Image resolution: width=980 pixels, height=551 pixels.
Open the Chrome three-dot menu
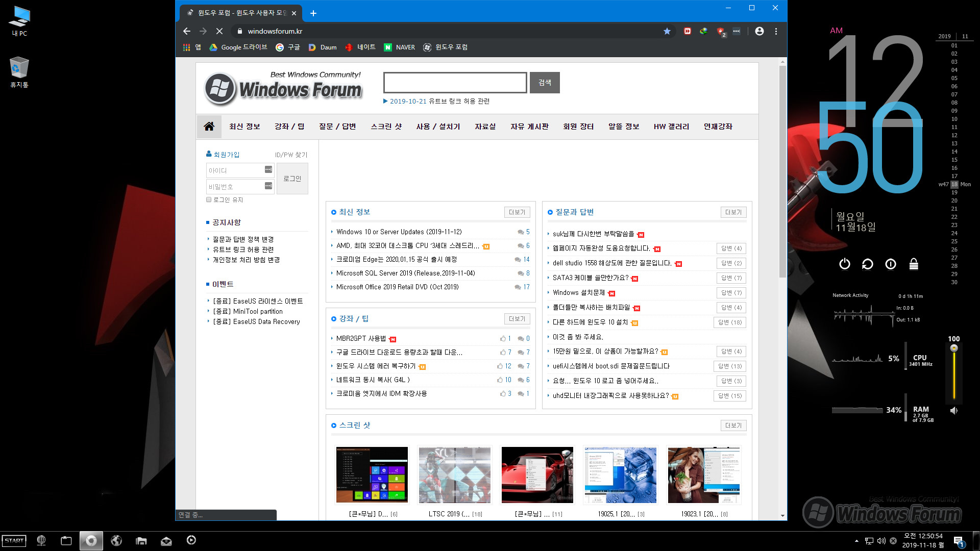pyautogui.click(x=776, y=31)
